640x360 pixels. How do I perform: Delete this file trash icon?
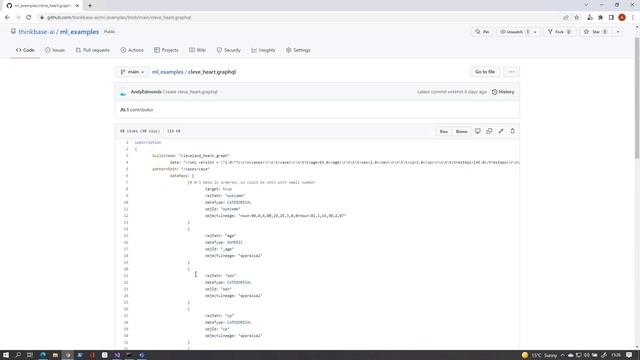[x=513, y=131]
